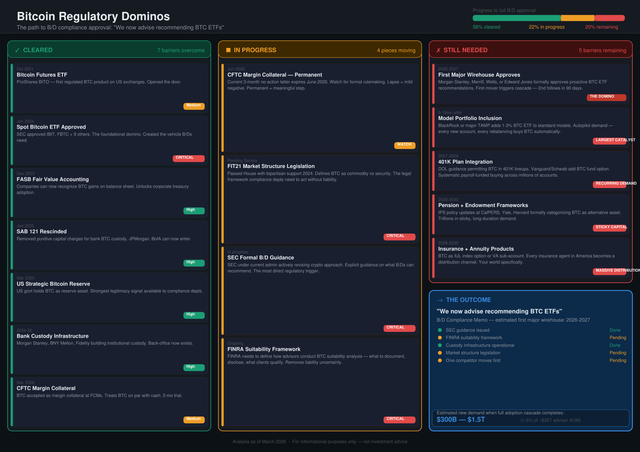Click the Done status for SEC guidance issued
Screen dimensions: 640x452
tap(615, 330)
